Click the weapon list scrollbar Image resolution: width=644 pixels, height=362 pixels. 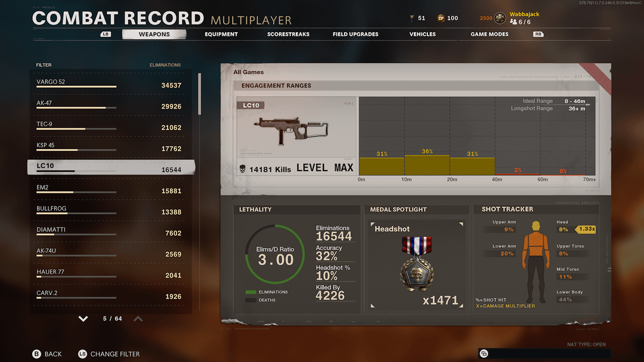199,94
